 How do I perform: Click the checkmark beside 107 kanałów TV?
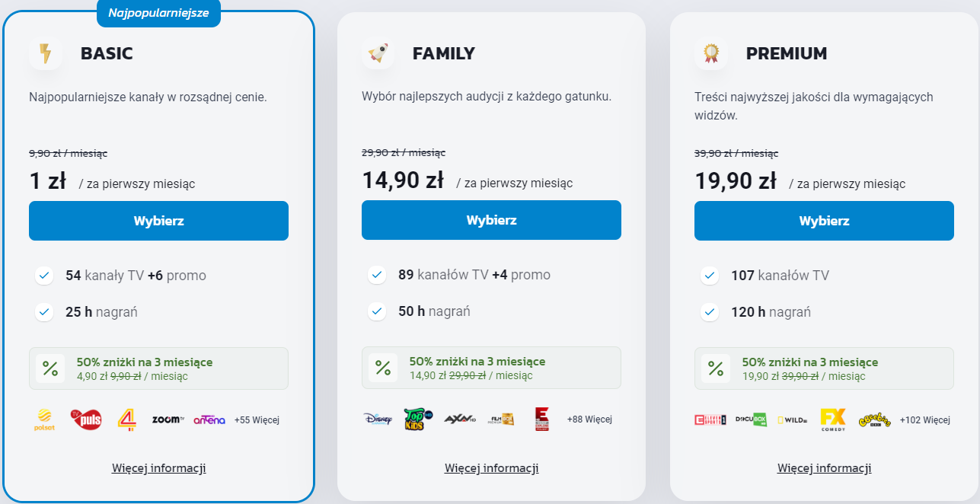pos(710,275)
